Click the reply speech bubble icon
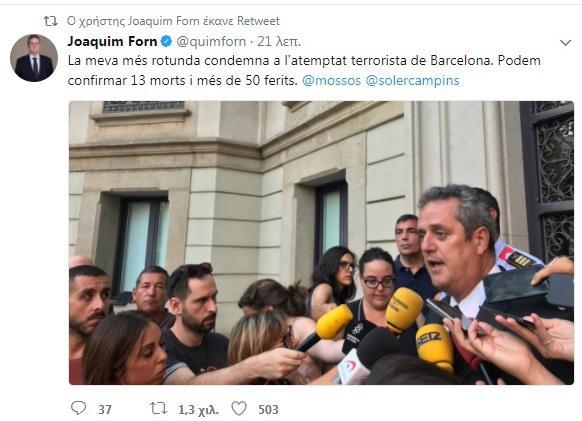This screenshot has height=421, width=582. pyautogui.click(x=78, y=408)
